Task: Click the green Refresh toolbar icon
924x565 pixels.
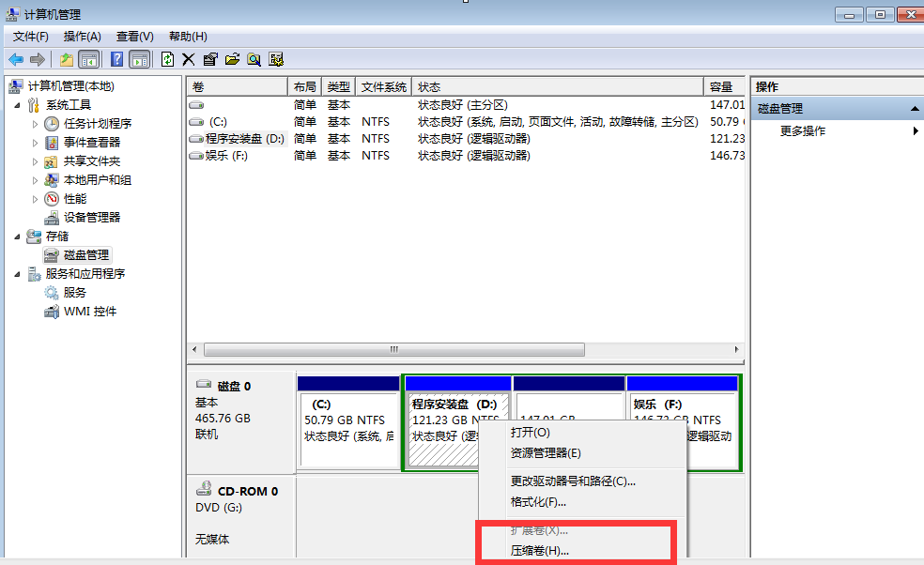Action: tap(167, 59)
